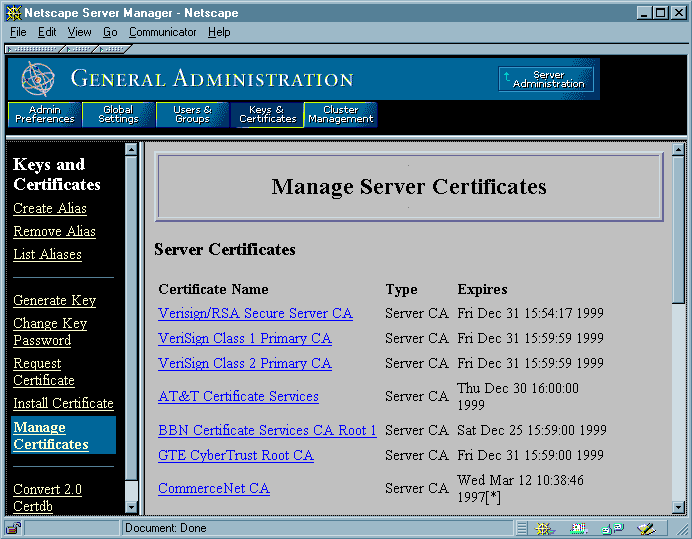Click main pane scrollbar up arrow

tap(678, 150)
